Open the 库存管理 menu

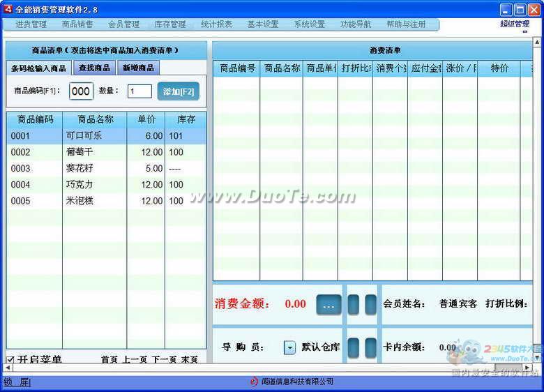[x=170, y=24]
